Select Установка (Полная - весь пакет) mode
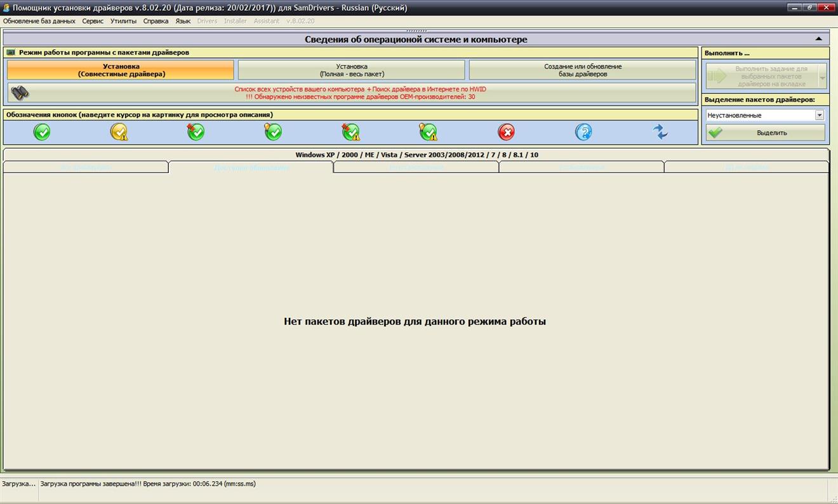Image resolution: width=838 pixels, height=504 pixels. point(352,69)
